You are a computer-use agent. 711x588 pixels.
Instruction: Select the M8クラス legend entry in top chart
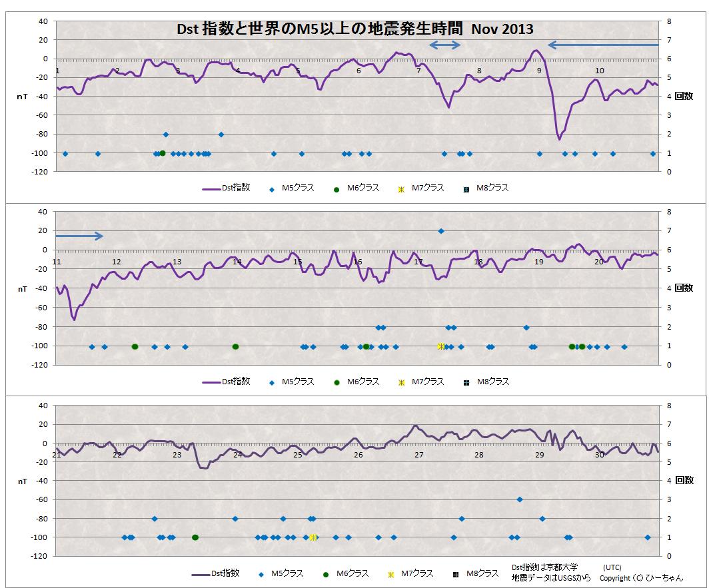[x=486, y=188]
